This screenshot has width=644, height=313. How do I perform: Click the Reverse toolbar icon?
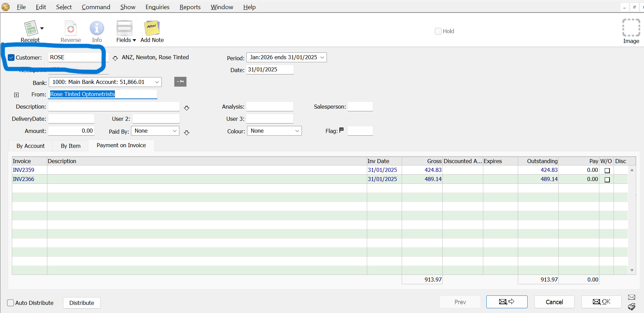71,28
